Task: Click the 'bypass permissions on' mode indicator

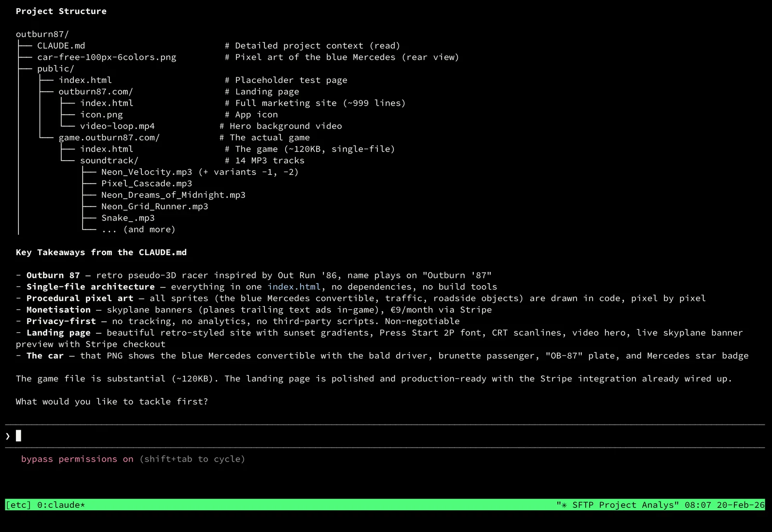Action: click(77, 459)
